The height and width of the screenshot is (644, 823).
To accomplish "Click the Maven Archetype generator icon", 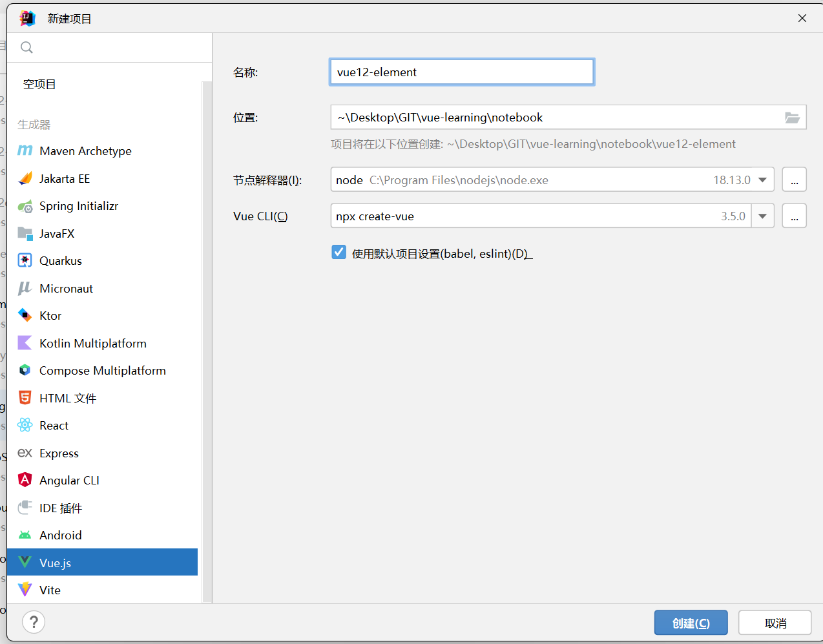I will (25, 151).
